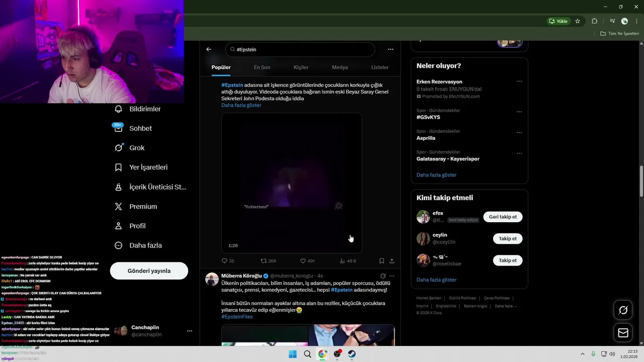
Task: Open search options three-dot menu
Action: click(390, 49)
